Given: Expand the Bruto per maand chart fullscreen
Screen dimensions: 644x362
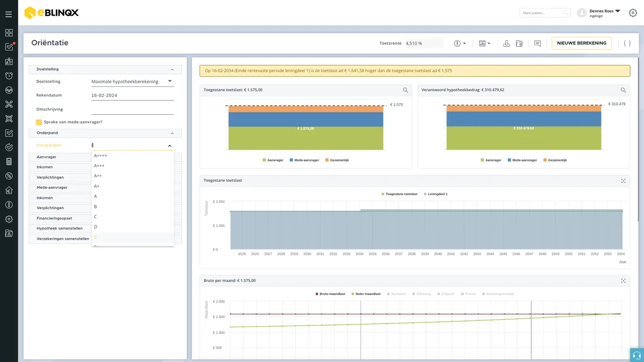Looking at the screenshot, I should click(x=623, y=280).
